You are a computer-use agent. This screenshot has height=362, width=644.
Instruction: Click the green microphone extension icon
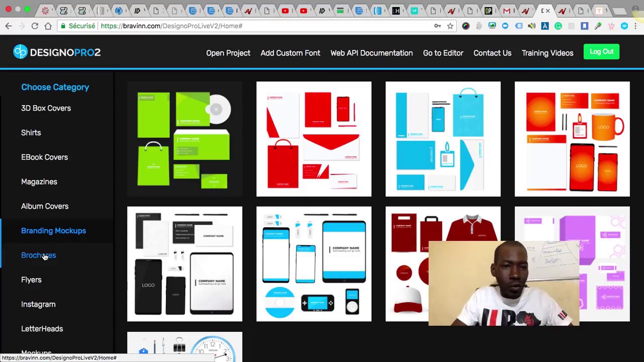[x=598, y=26]
